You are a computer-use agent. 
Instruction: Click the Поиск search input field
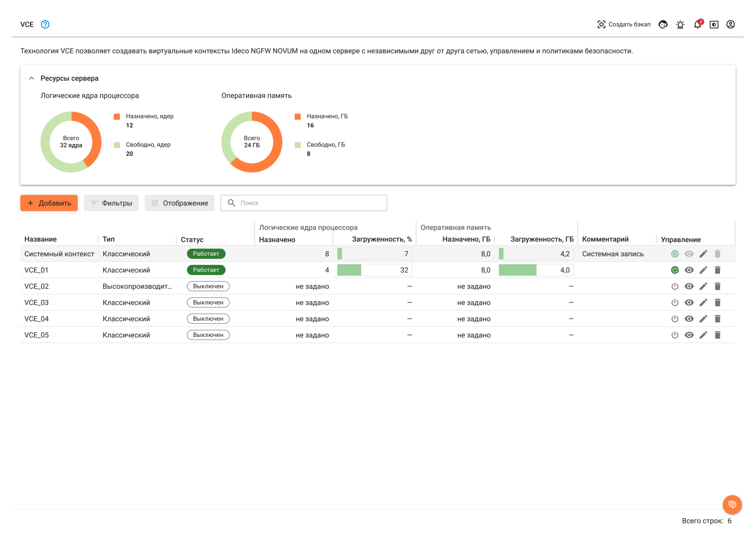[x=310, y=203]
